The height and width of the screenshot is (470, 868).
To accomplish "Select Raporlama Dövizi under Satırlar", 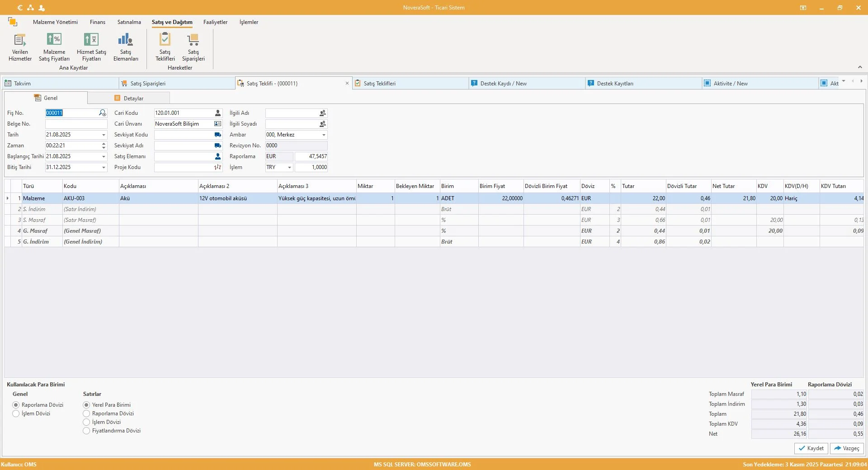I will [86, 414].
